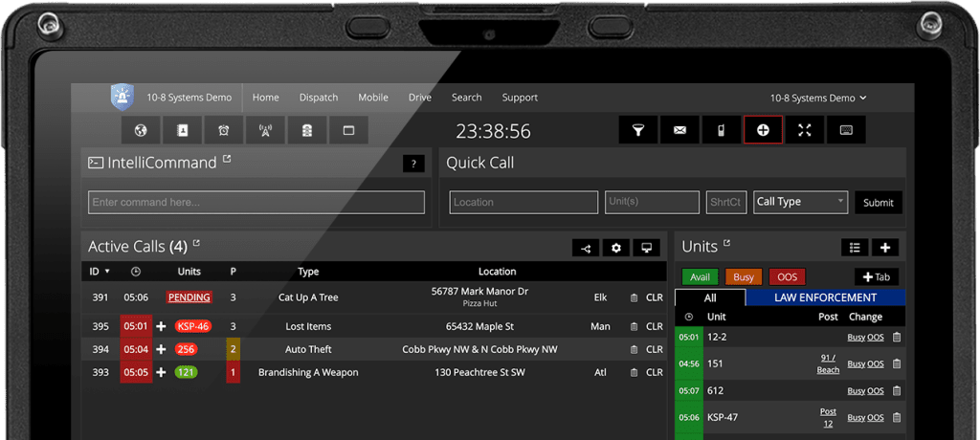
Task: Click the IntelliCommand command input field
Action: pos(256,203)
